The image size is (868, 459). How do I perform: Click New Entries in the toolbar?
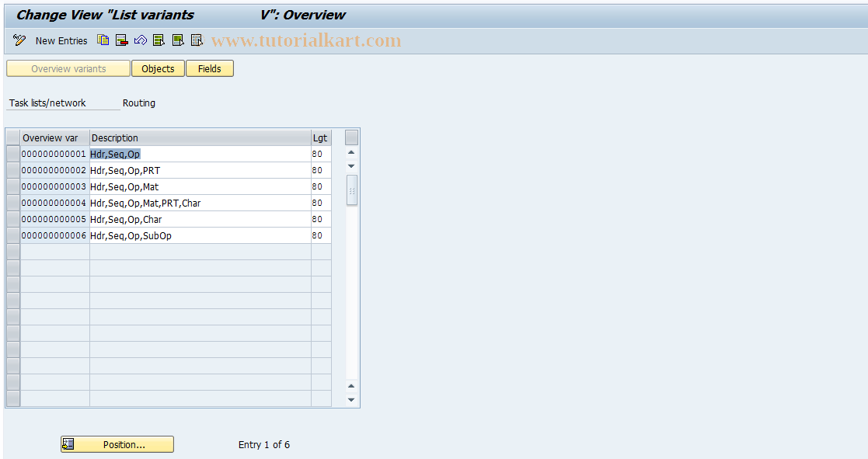point(61,40)
